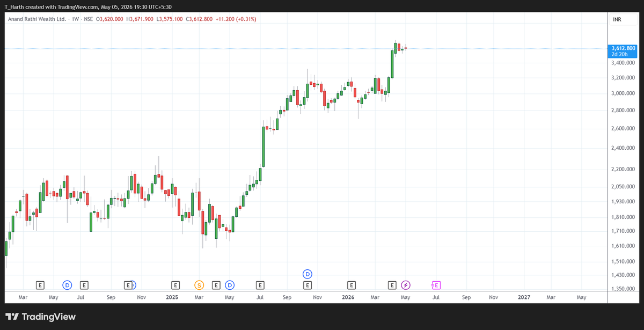Click the 2025 year label on time axis
The image size is (644, 330).
click(x=172, y=297)
